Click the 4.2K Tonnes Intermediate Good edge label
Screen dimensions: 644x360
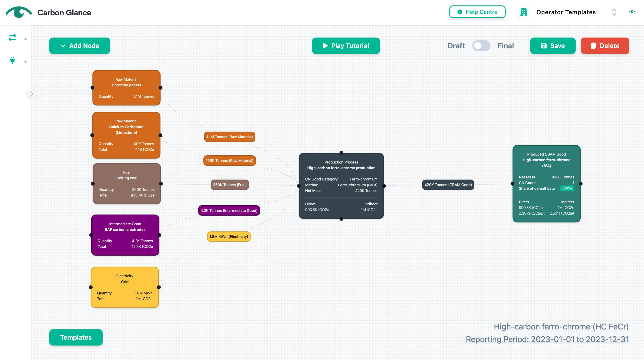(x=229, y=211)
